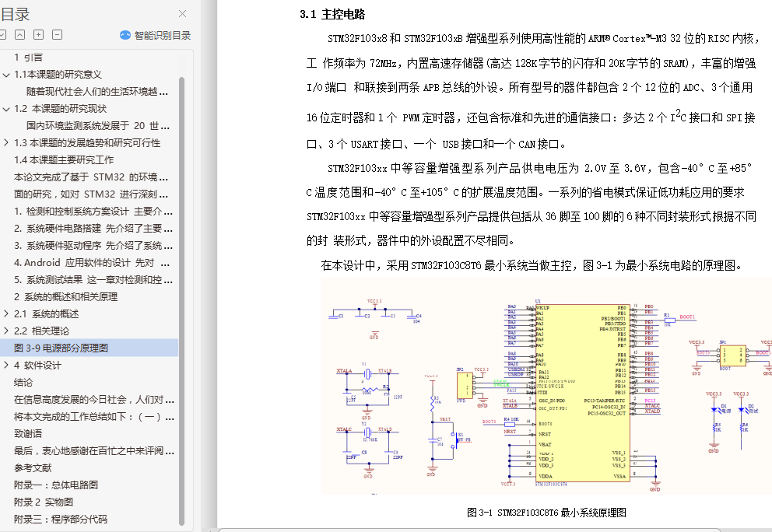Go to 1.3 本课题的发展趋势和研究可行性
The width and height of the screenshot is (772, 532).
click(87, 142)
